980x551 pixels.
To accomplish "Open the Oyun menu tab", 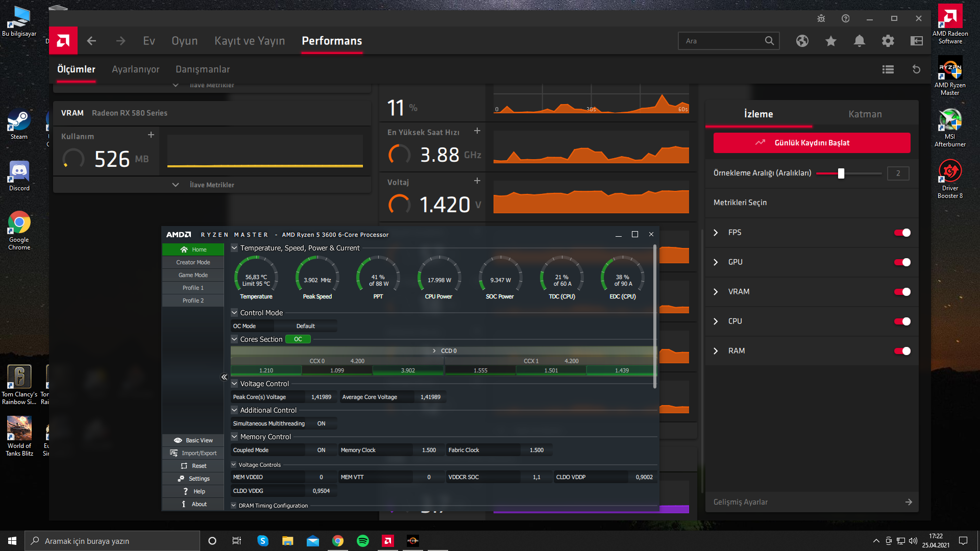I will click(x=184, y=41).
